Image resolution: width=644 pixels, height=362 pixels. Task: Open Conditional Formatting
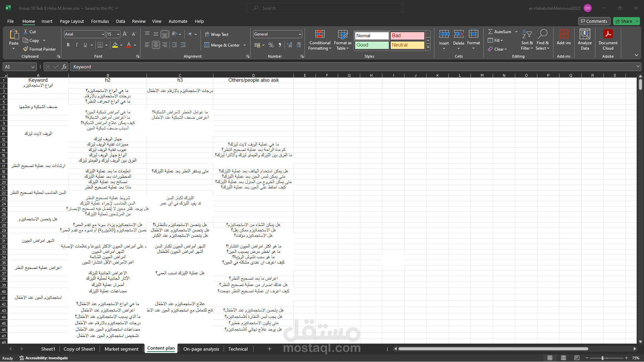tap(320, 40)
